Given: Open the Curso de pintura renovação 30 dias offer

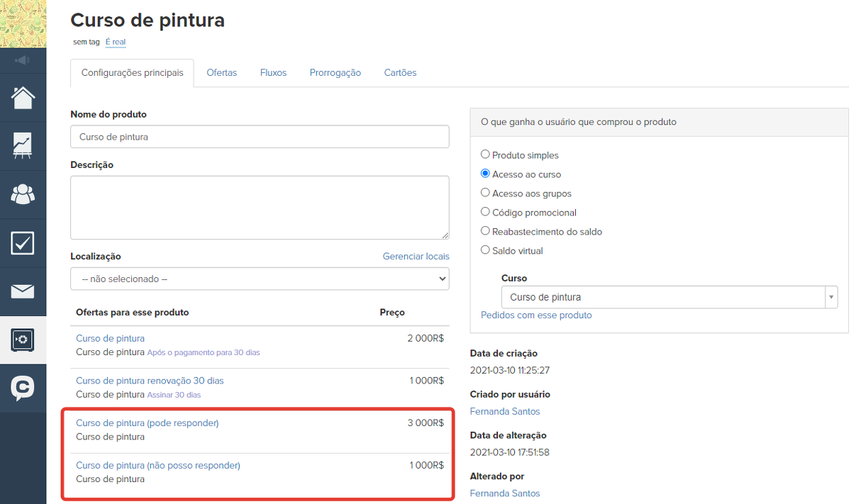Looking at the screenshot, I should (x=150, y=381).
